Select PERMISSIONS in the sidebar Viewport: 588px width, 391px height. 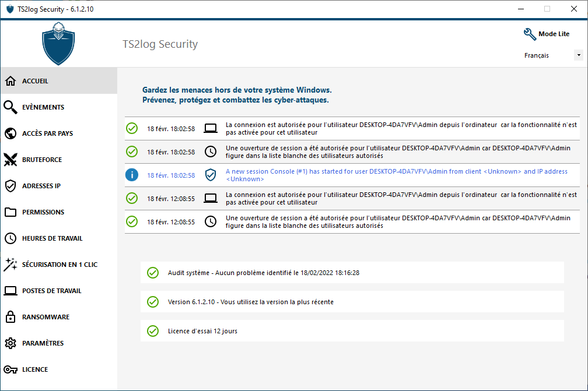click(x=59, y=212)
